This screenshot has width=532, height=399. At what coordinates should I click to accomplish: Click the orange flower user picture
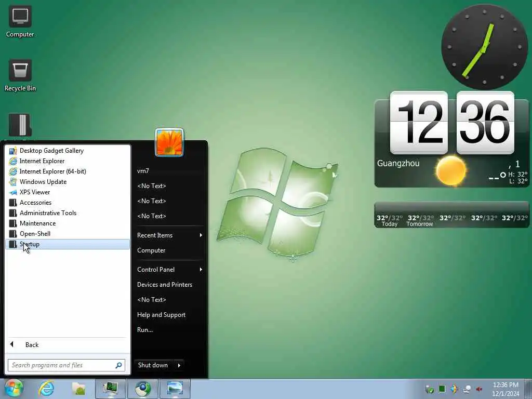coord(169,142)
